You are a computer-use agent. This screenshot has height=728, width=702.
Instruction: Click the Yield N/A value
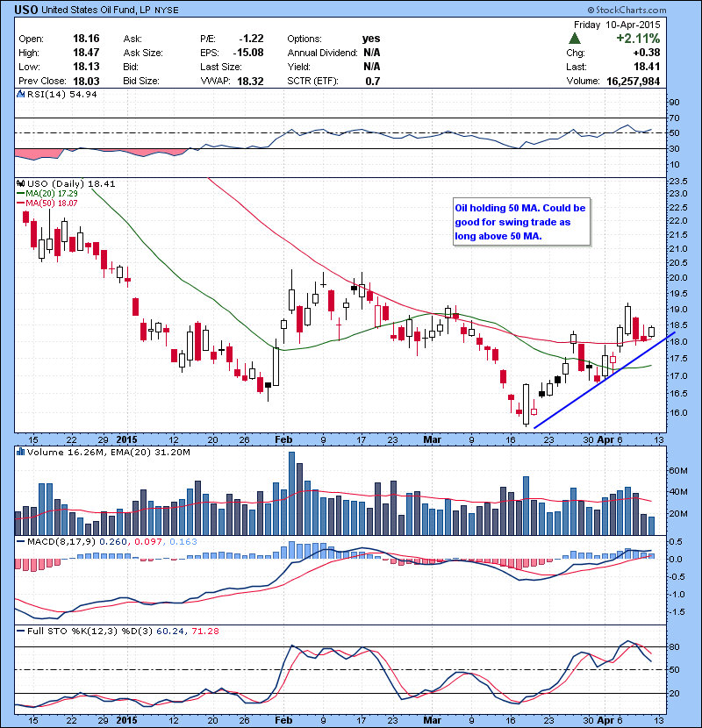tap(372, 67)
